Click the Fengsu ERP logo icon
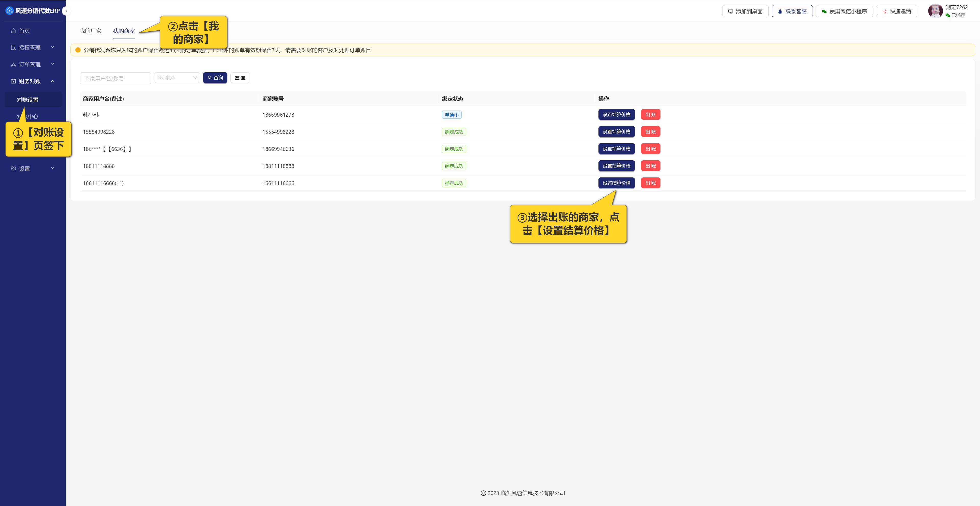 tap(9, 11)
